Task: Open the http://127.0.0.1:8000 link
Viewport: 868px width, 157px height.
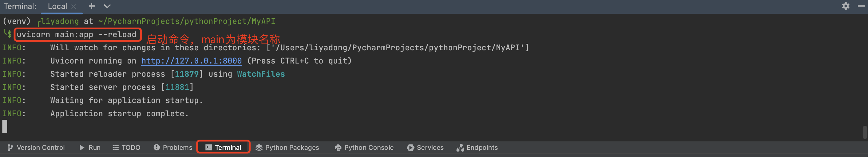Action: (x=191, y=61)
